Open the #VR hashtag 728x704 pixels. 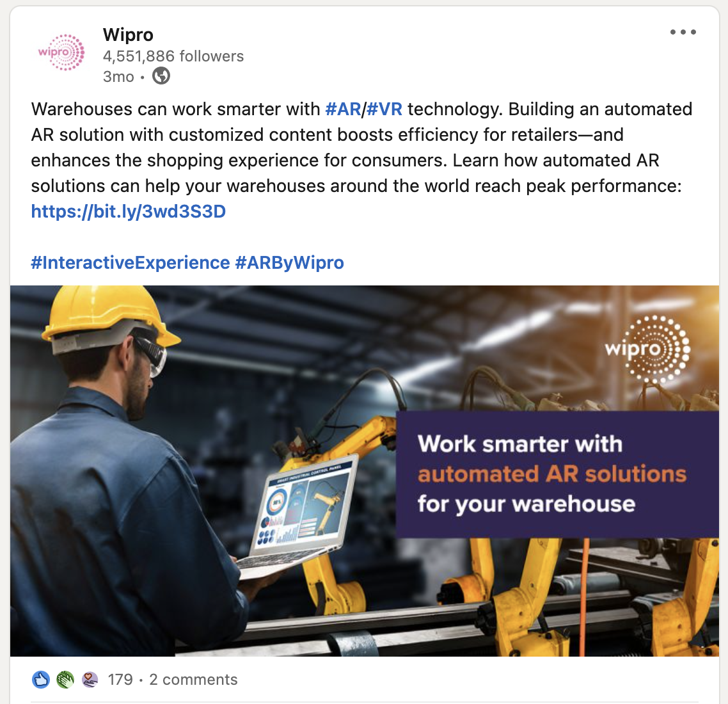(384, 109)
